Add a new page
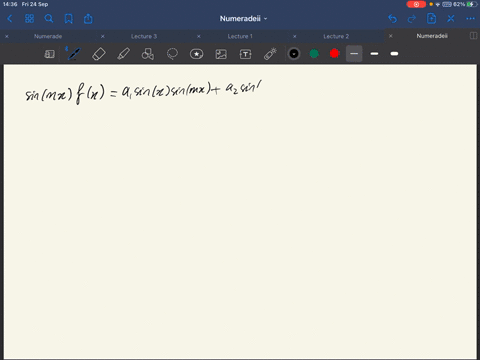Image resolution: width=480 pixels, height=360 pixels. [x=431, y=19]
